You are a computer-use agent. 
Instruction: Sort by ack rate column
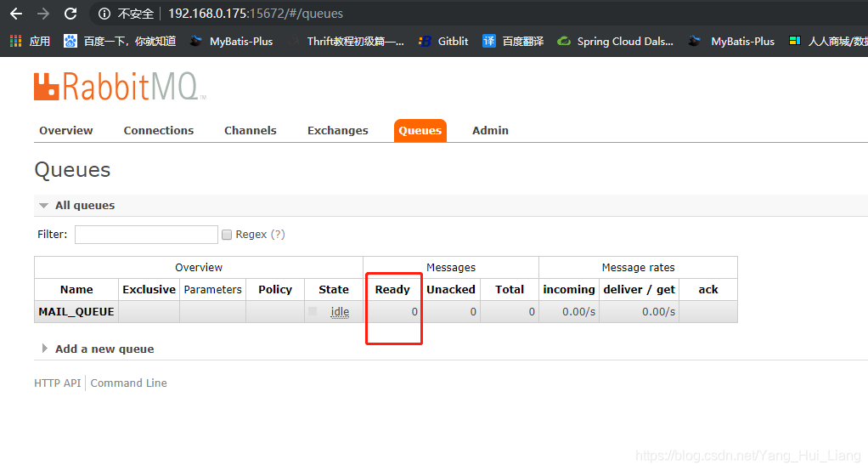pyautogui.click(x=708, y=290)
